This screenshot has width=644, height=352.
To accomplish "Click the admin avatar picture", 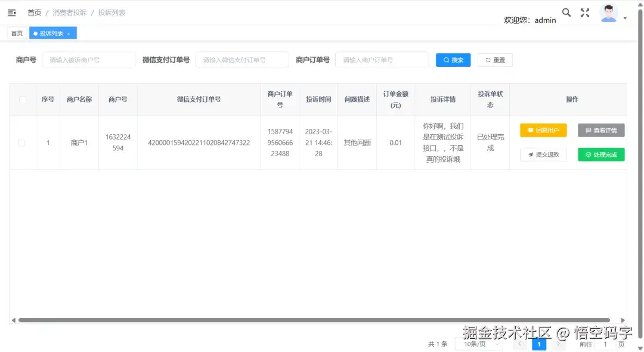I will [x=609, y=12].
